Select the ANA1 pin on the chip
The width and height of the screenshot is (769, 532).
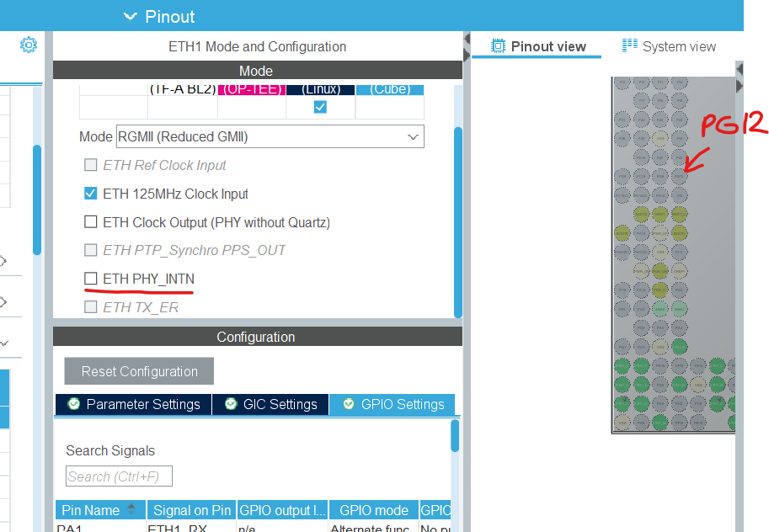[x=679, y=309]
